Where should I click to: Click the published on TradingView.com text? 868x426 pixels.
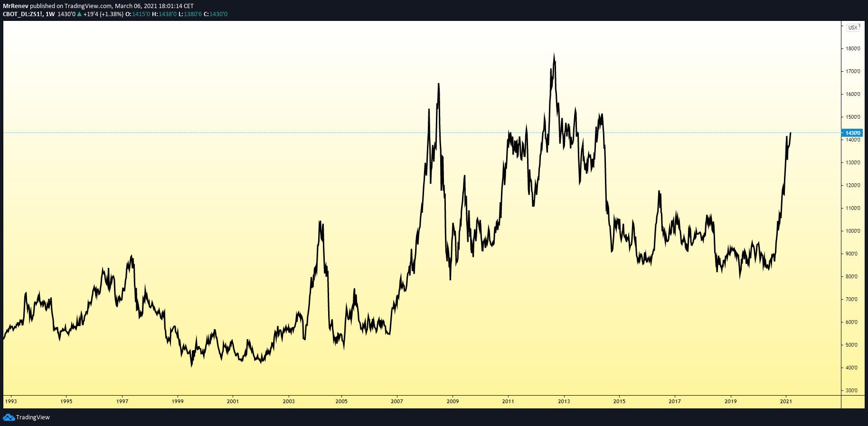[71, 6]
